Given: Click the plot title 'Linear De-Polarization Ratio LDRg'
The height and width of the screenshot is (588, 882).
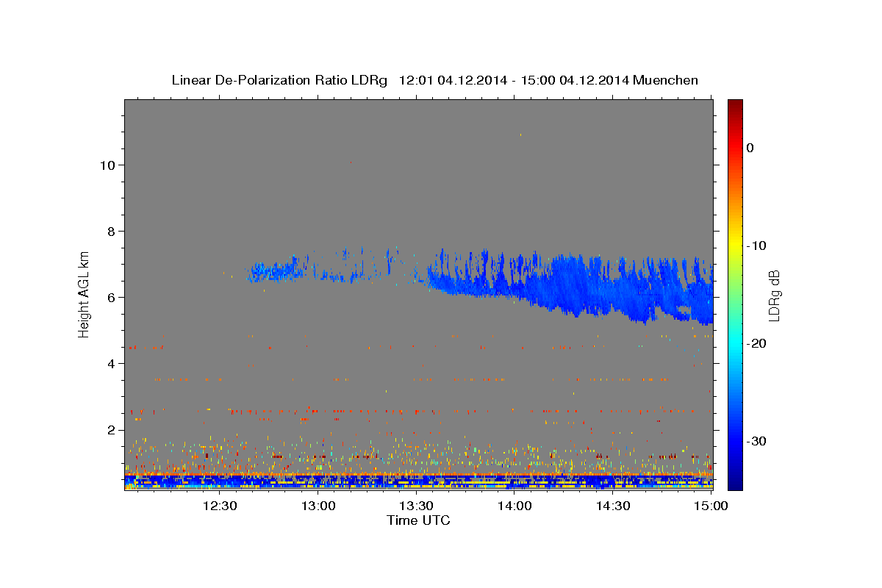Looking at the screenshot, I should pyautogui.click(x=279, y=80).
